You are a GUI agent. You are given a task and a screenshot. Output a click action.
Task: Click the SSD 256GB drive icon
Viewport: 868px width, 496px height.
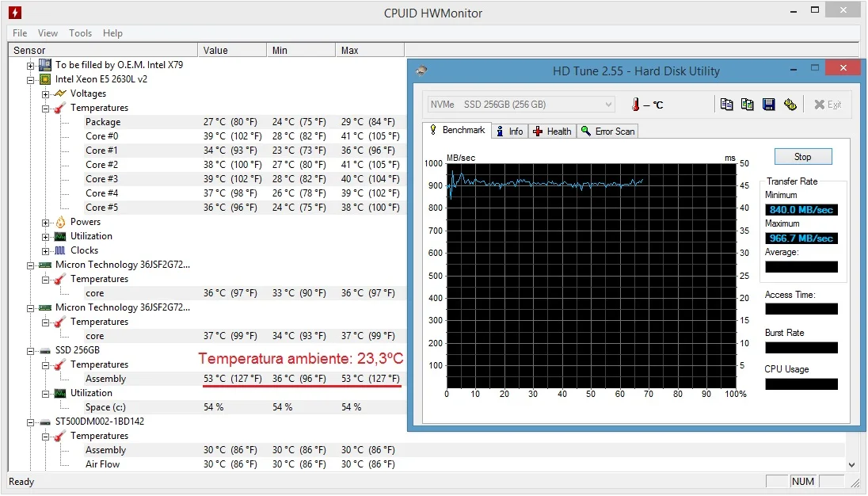point(45,350)
